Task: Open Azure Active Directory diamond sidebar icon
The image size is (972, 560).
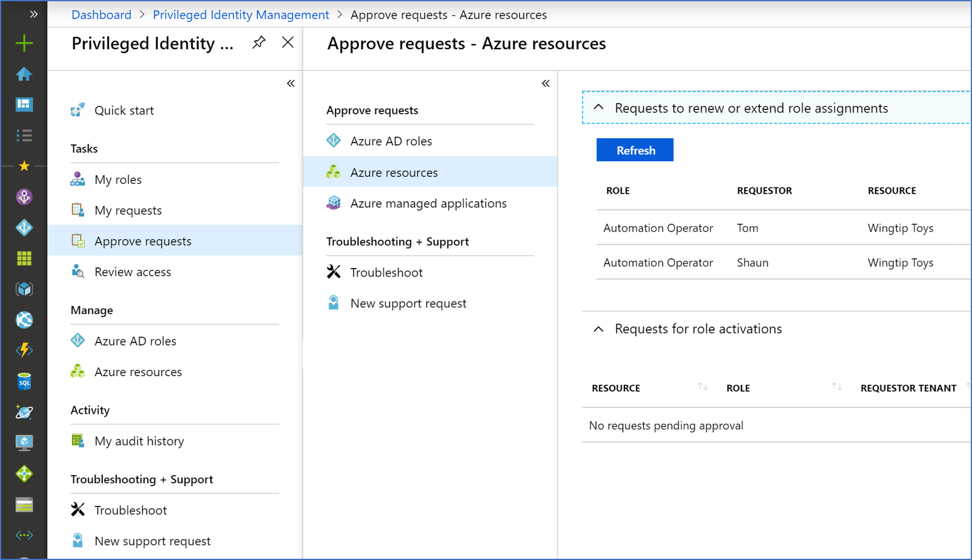Action: coord(24,227)
